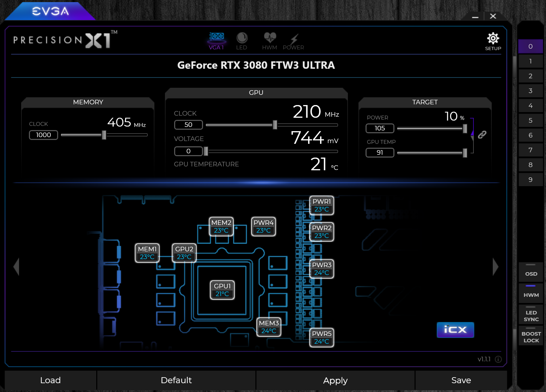Toggle the HWM monitor button
546x392 pixels.
coord(531,293)
